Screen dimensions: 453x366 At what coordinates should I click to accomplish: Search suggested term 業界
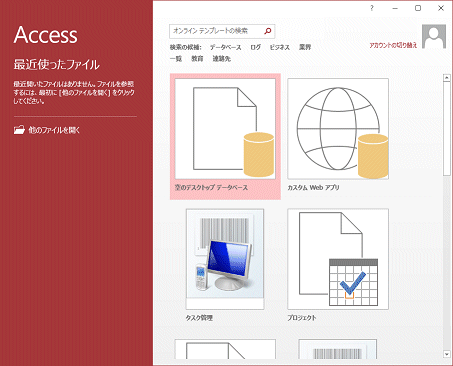(305, 47)
